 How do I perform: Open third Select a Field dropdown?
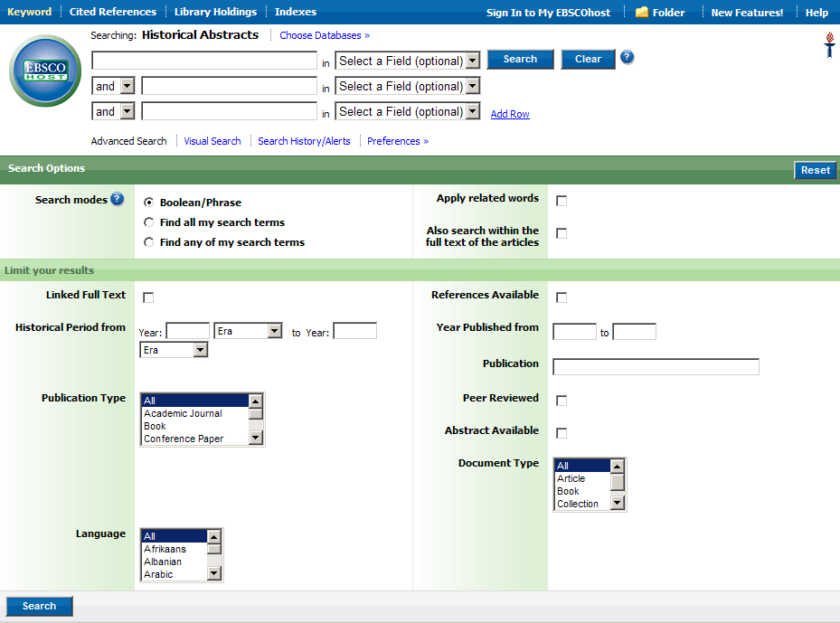408,111
